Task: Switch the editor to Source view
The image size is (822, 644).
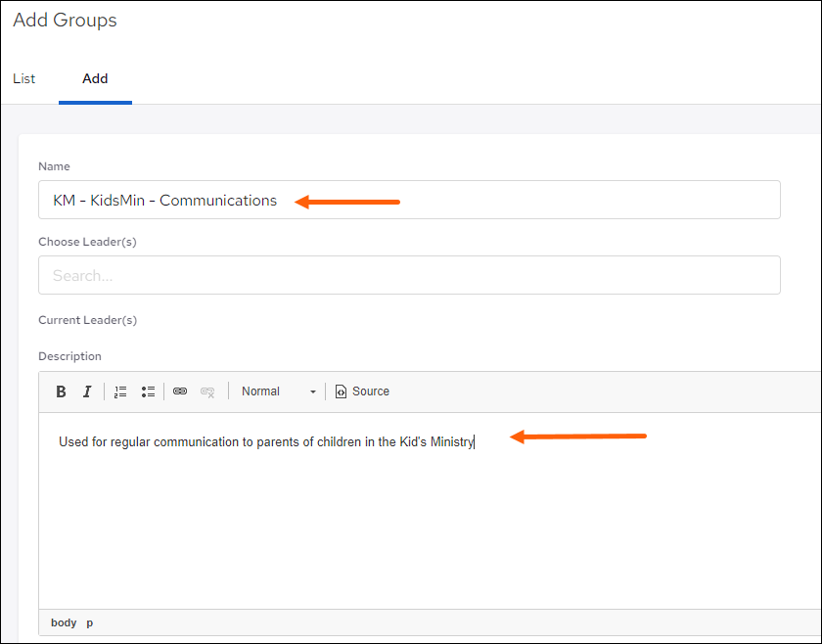Action: 362,391
